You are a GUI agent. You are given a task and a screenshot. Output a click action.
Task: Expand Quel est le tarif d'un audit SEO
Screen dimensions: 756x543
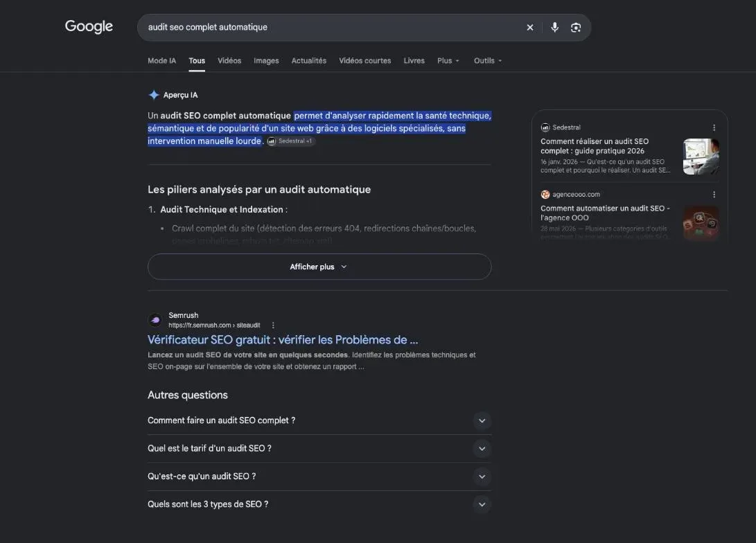319,449
